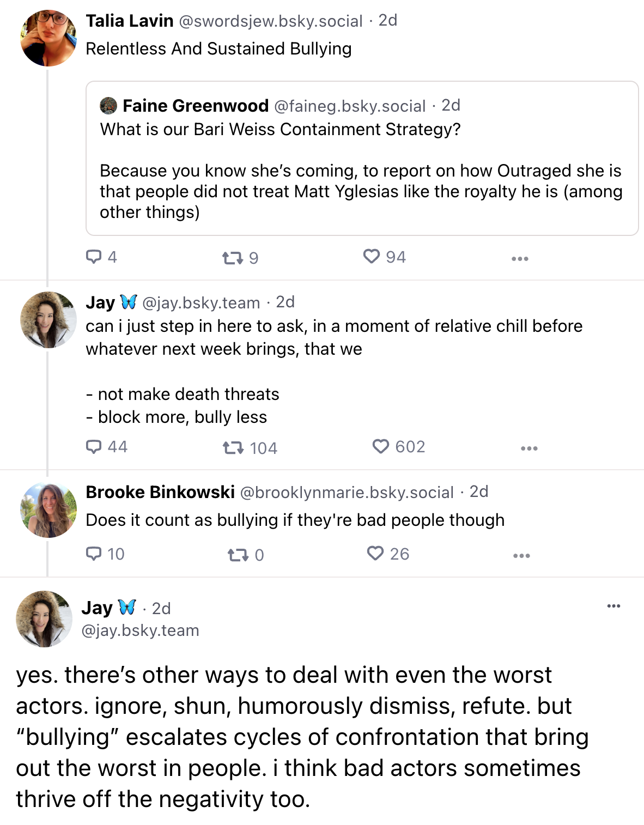Open more options on Talia Lavin's post
Image resolution: width=644 pixels, height=825 pixels.
520,259
